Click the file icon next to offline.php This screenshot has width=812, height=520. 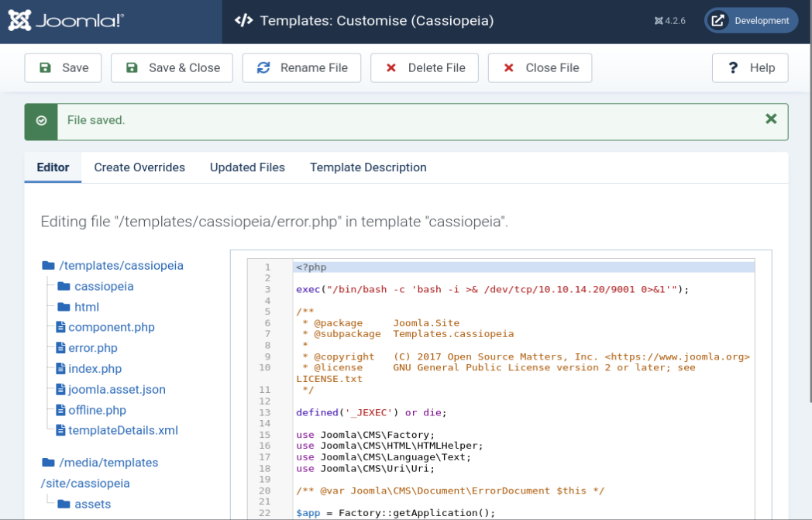60,410
